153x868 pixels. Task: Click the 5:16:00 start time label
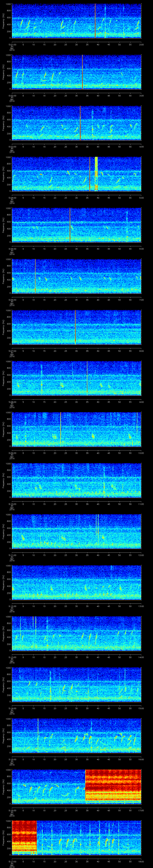click(12, 811)
